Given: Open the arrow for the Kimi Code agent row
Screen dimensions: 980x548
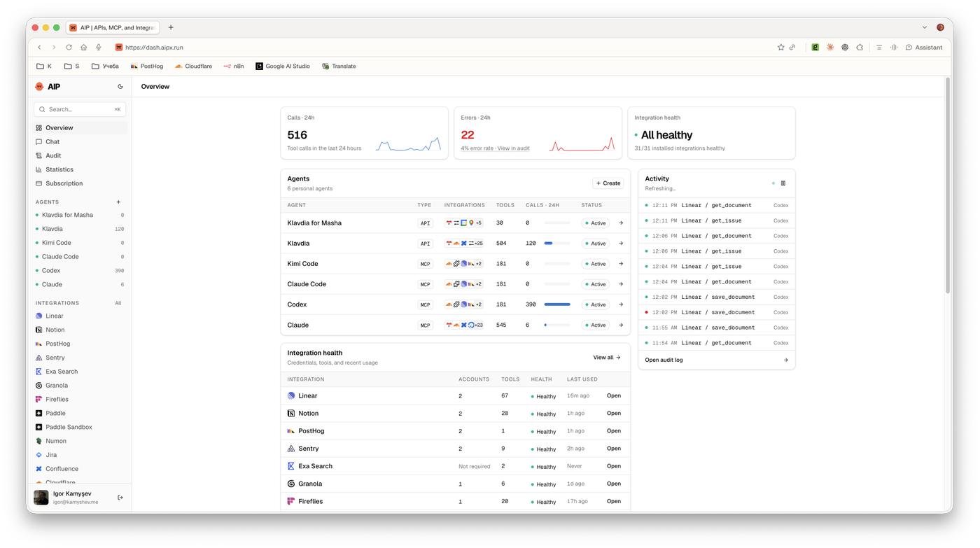Looking at the screenshot, I should (621, 264).
